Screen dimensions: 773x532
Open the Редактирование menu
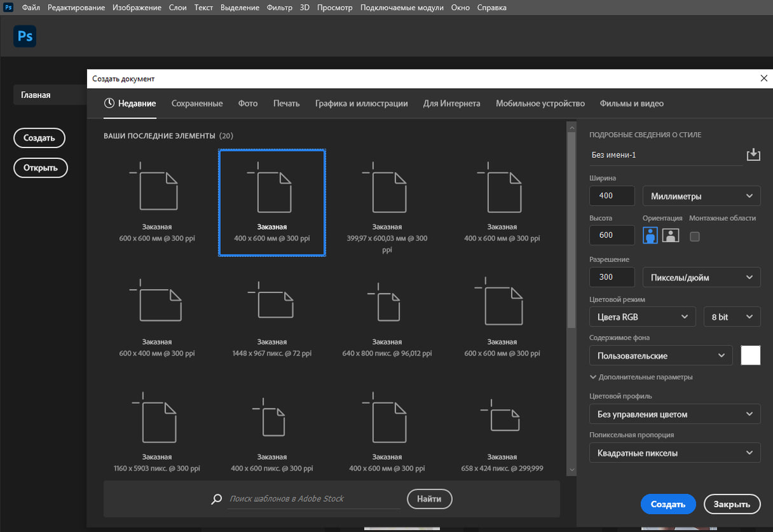pyautogui.click(x=77, y=8)
